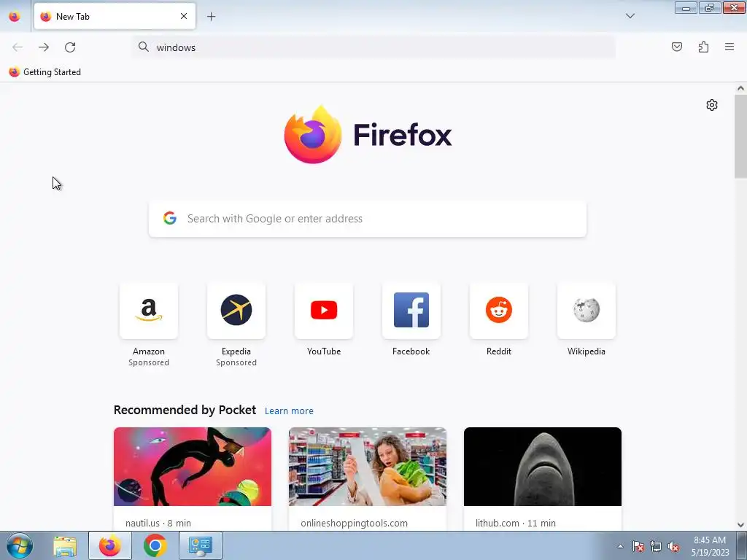Image resolution: width=747 pixels, height=560 pixels.
Task: Open the Facebook shortcut tile
Action: pyautogui.click(x=411, y=311)
